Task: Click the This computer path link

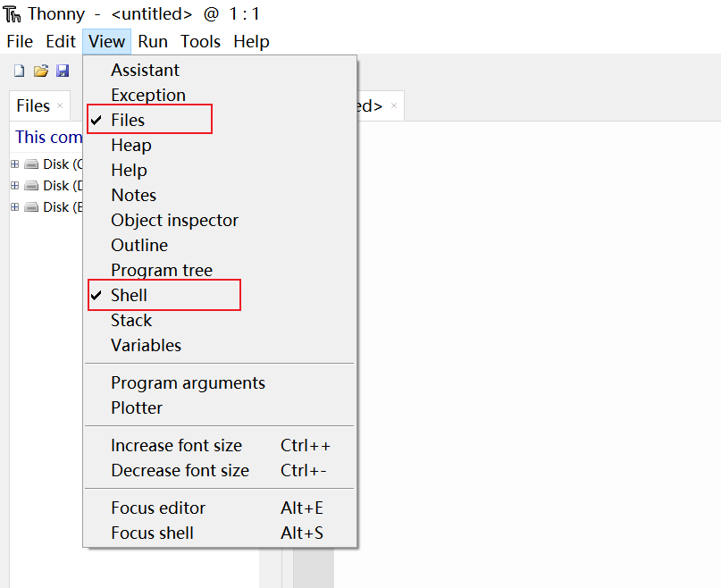Action: click(x=48, y=138)
